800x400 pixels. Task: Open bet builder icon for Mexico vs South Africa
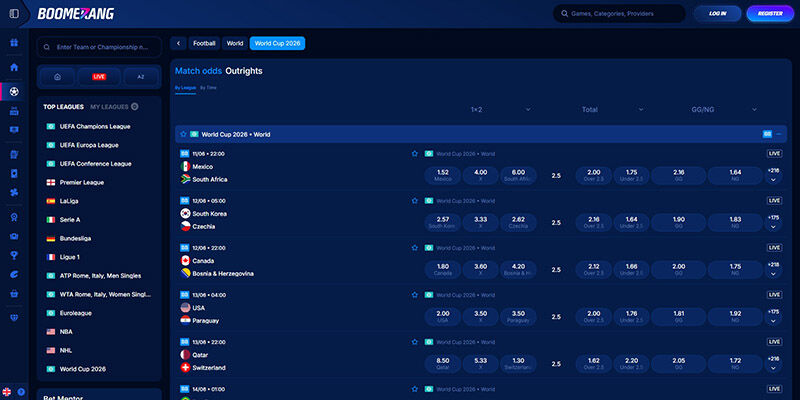click(185, 154)
